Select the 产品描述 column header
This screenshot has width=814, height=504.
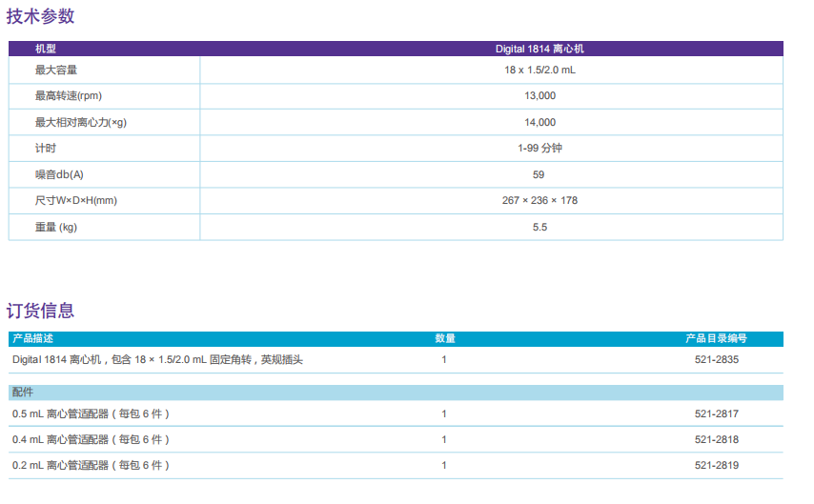coord(32,338)
